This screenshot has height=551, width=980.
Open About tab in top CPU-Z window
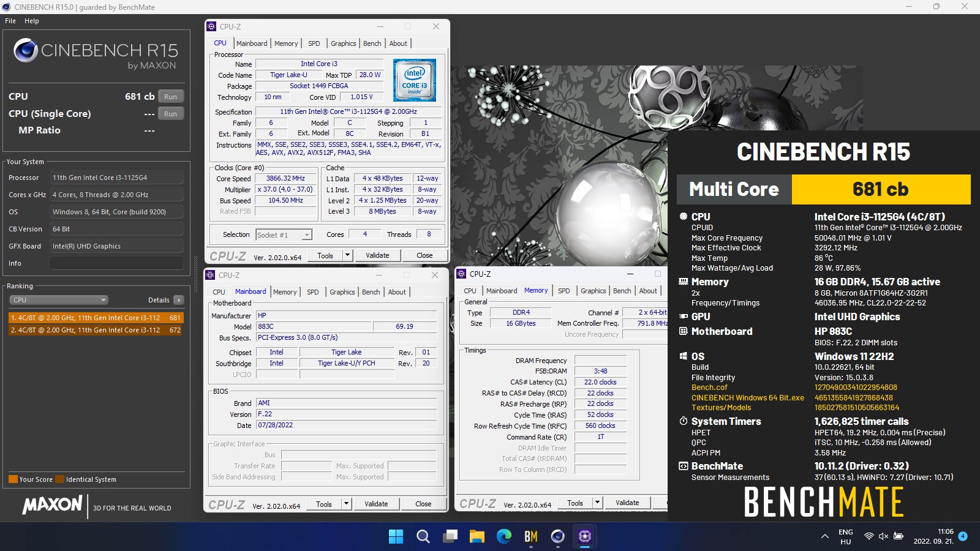tap(398, 43)
